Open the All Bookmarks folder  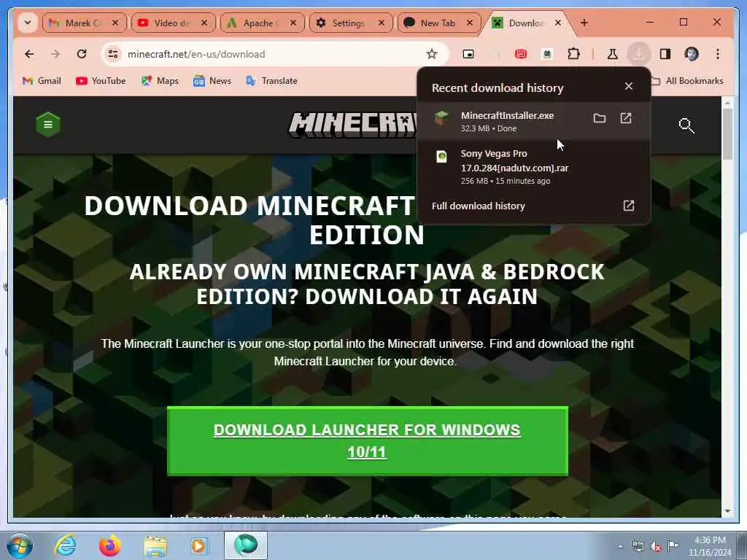(x=687, y=81)
